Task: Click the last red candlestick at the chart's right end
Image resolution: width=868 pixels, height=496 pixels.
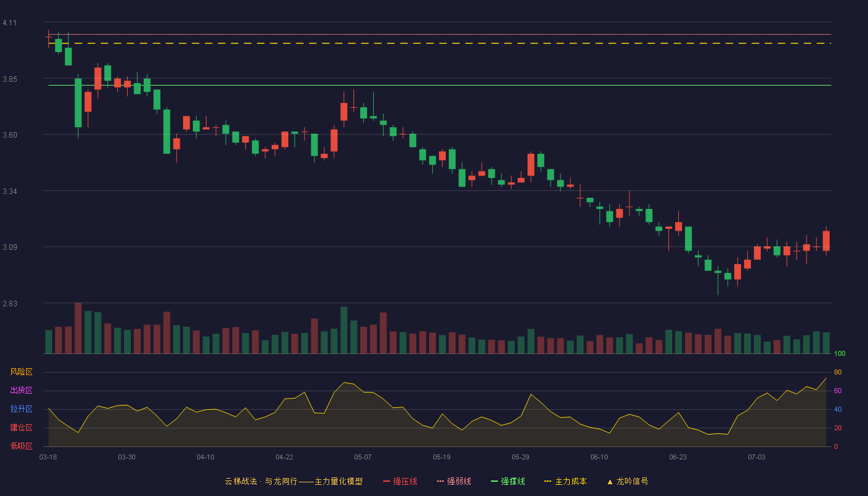Action: click(826, 241)
